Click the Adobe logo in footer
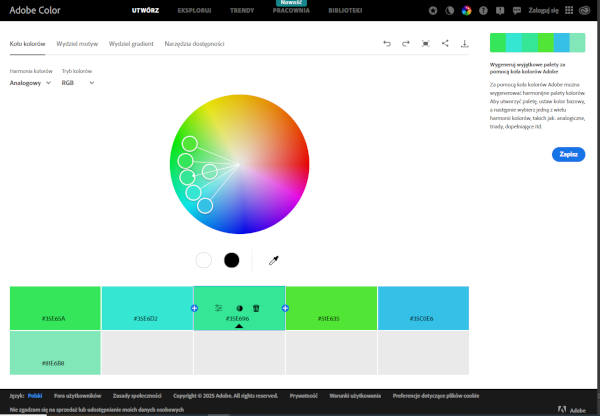Image resolution: width=600 pixels, height=416 pixels. (572, 410)
